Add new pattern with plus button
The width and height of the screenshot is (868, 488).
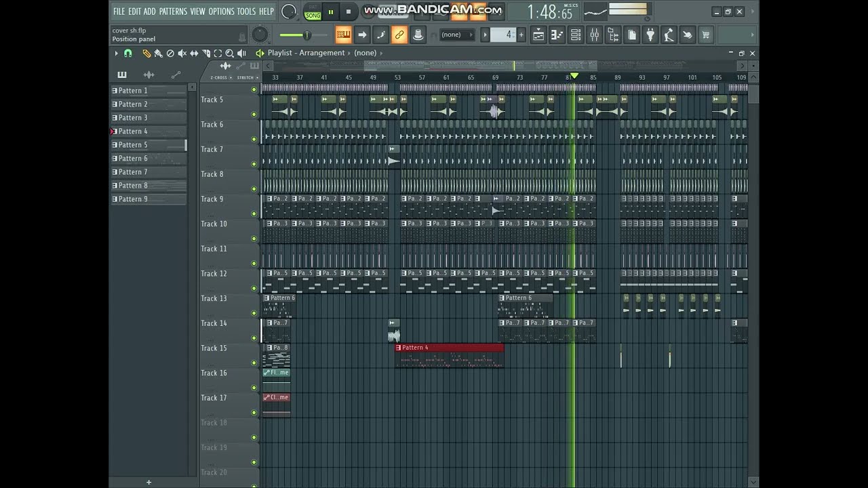pyautogui.click(x=523, y=35)
